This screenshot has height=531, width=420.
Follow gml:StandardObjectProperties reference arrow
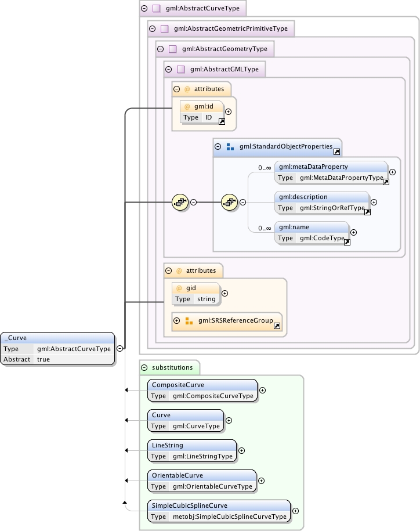point(336,151)
